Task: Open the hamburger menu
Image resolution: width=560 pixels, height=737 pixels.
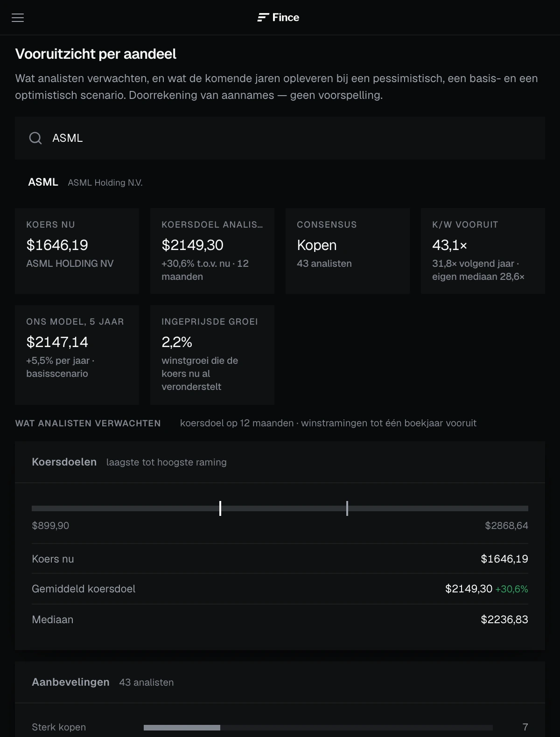Action: pyautogui.click(x=18, y=18)
